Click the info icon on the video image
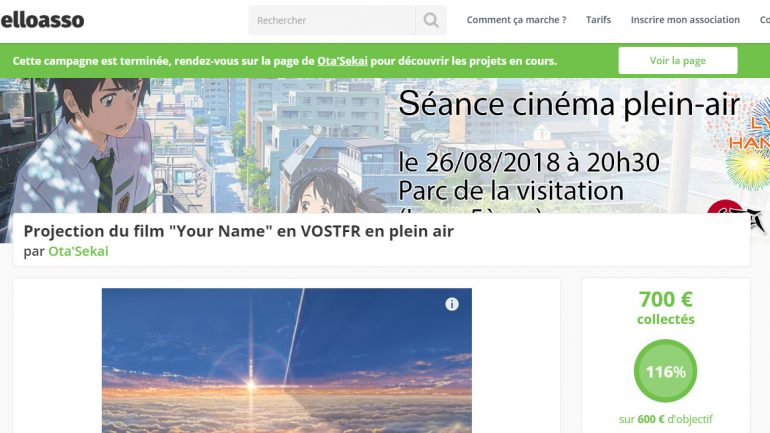This screenshot has height=433, width=770. click(x=452, y=304)
